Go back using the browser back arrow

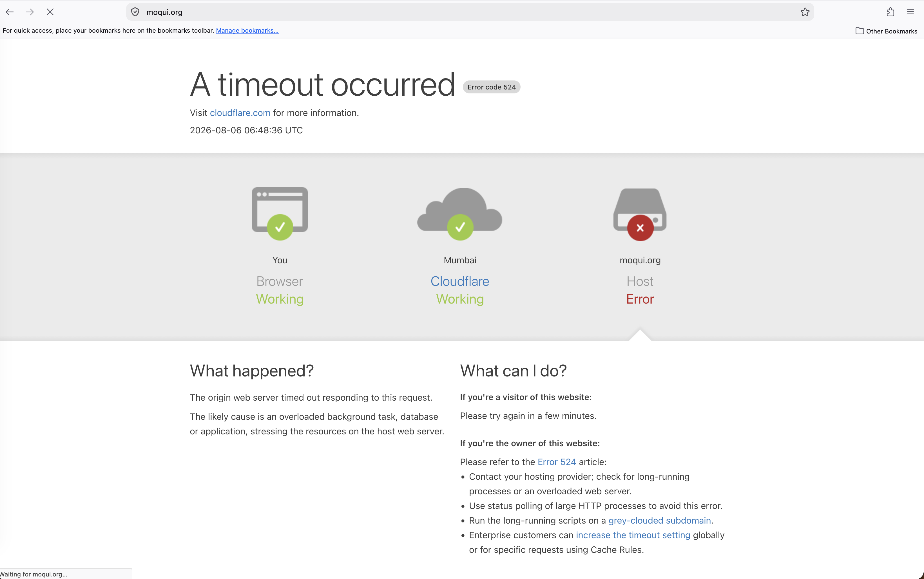[10, 12]
